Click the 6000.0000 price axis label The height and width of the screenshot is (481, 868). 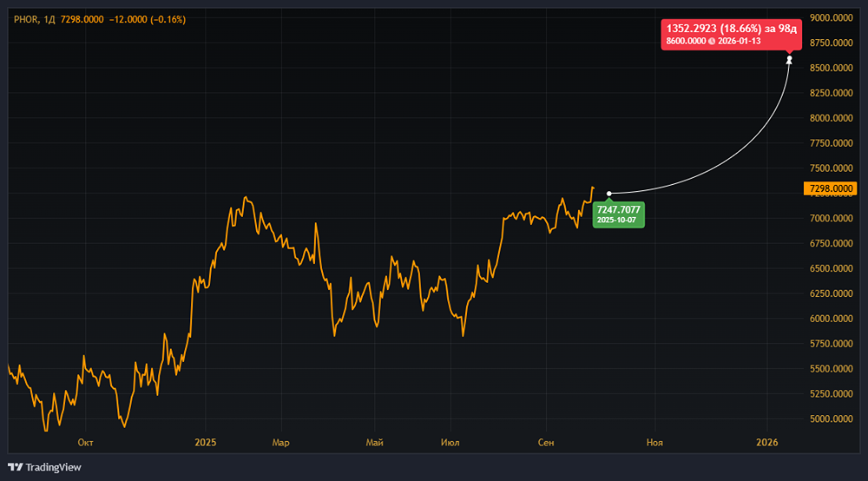coord(831,319)
